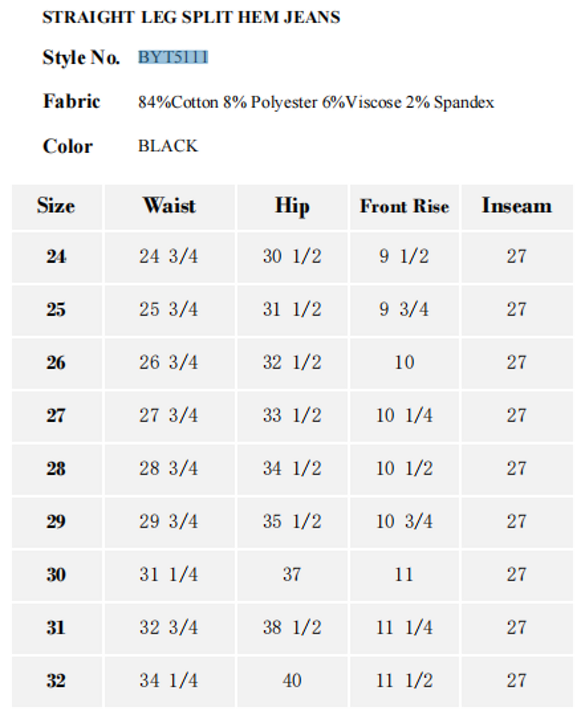Click the title Straight Leg Split Hem Jeans
588x714 pixels.
pyautogui.click(x=191, y=17)
